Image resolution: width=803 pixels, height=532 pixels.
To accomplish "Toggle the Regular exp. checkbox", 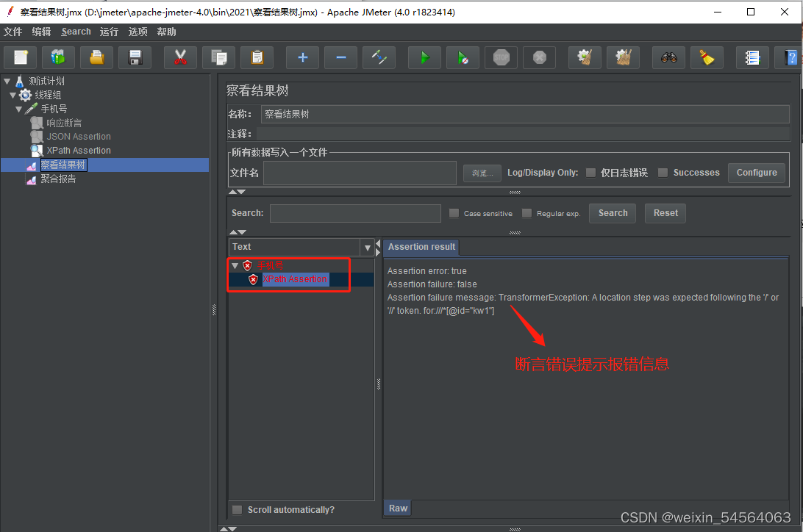I will pyautogui.click(x=527, y=213).
